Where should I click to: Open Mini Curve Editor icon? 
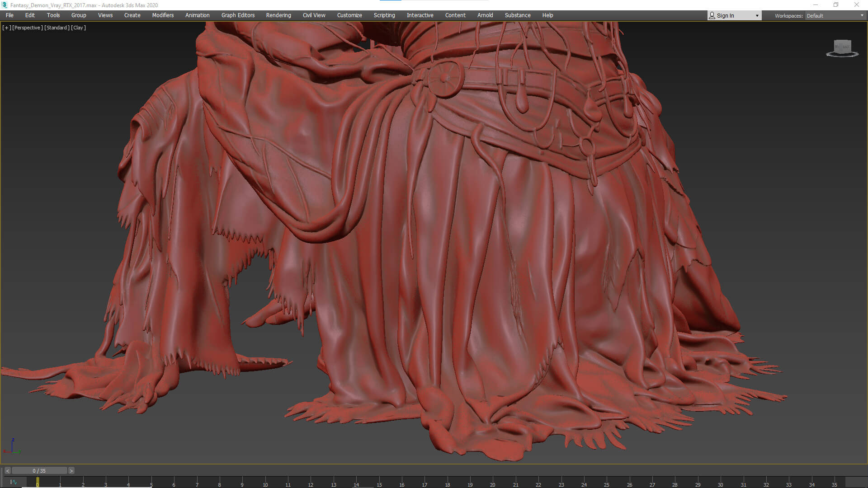click(13, 482)
